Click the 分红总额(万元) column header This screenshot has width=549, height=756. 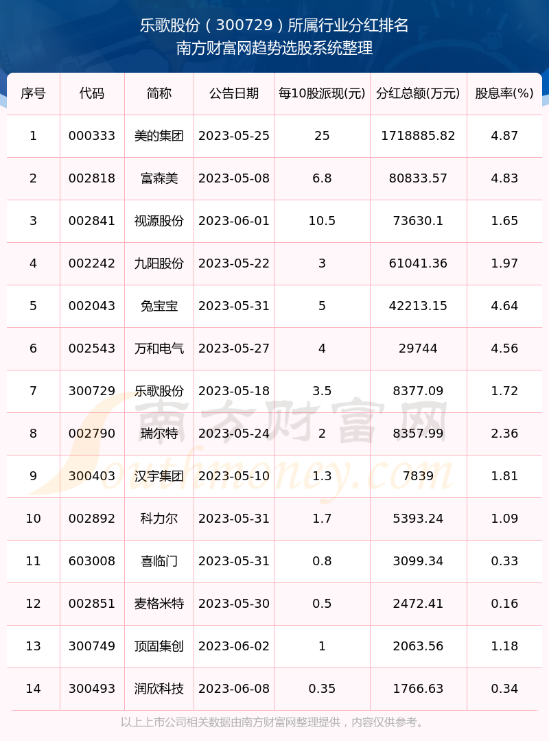[x=418, y=93]
